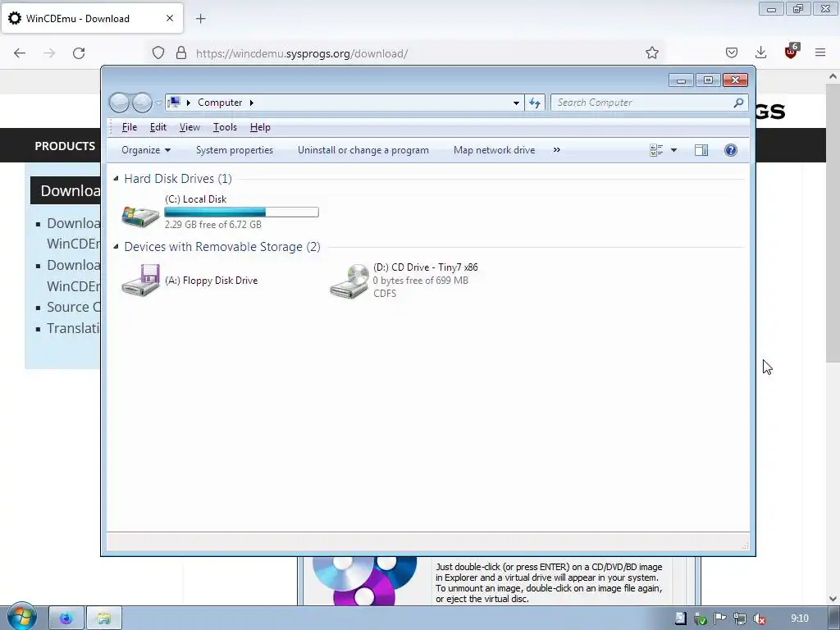Click Firefox back arrow button
Image resolution: width=840 pixels, height=630 pixels.
(20, 53)
